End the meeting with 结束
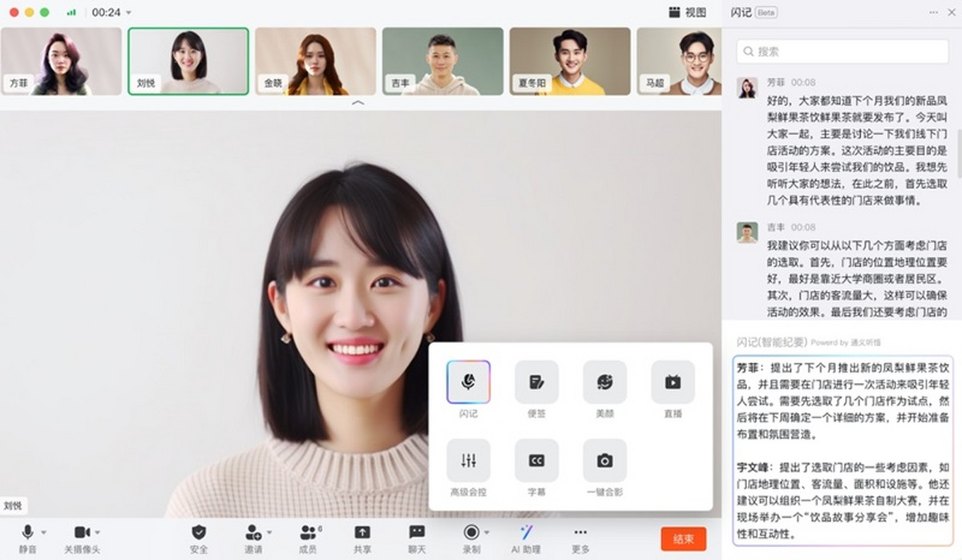 pos(683,538)
